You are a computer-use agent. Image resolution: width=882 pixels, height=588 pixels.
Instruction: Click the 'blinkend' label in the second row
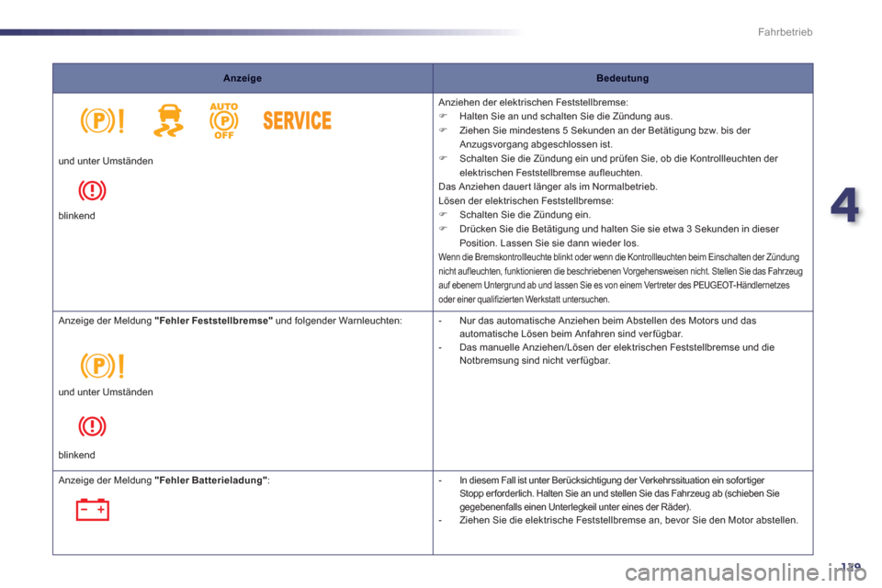[76, 455]
